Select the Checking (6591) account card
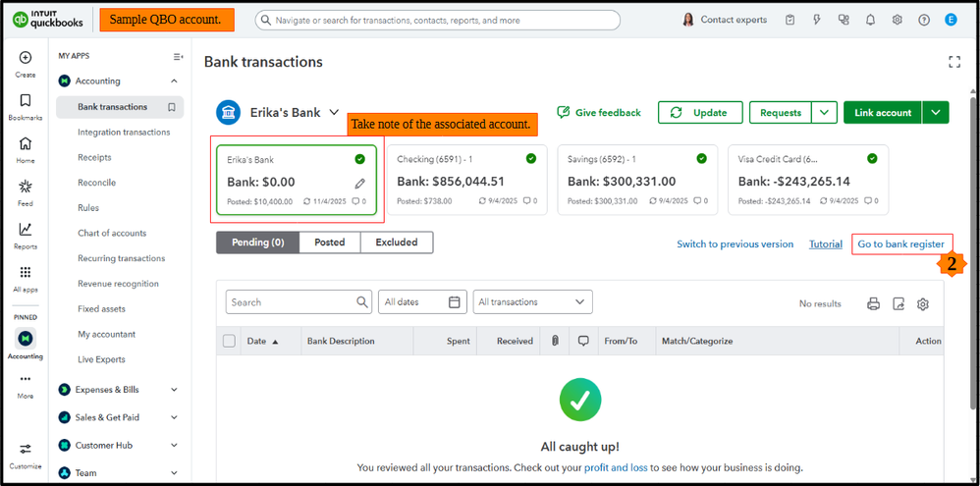980x486 pixels. (466, 180)
